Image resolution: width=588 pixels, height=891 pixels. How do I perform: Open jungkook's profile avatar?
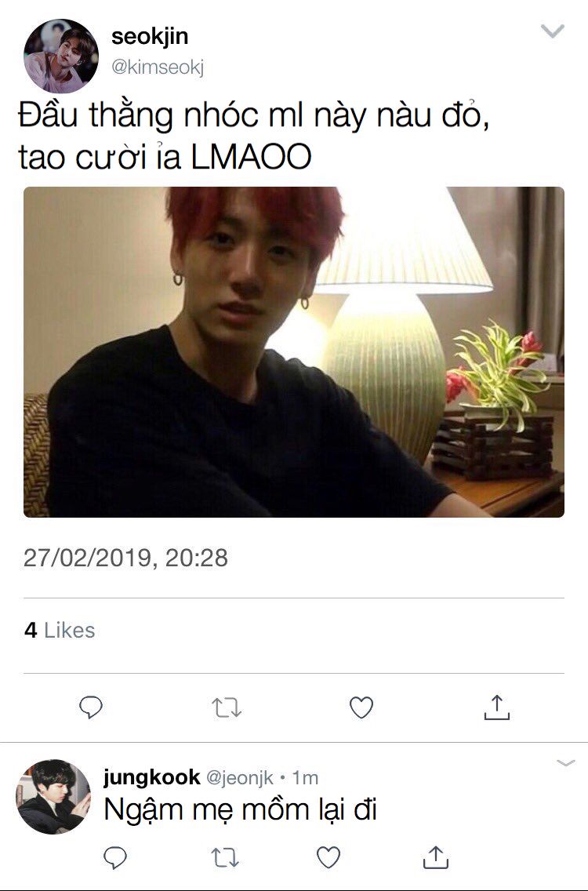(53, 797)
